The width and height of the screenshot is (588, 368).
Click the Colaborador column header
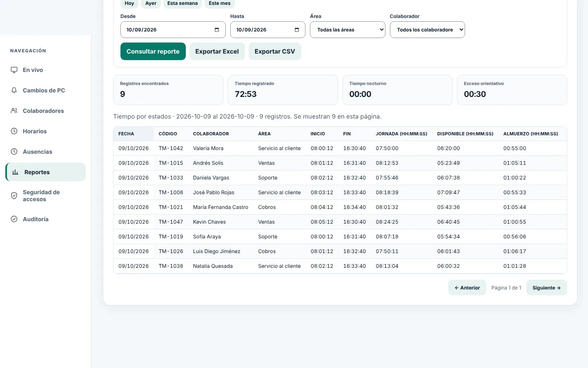coord(211,134)
